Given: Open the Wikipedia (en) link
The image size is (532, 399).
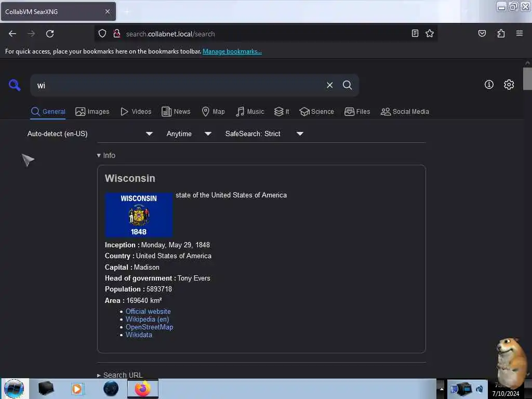Looking at the screenshot, I should [x=147, y=320].
